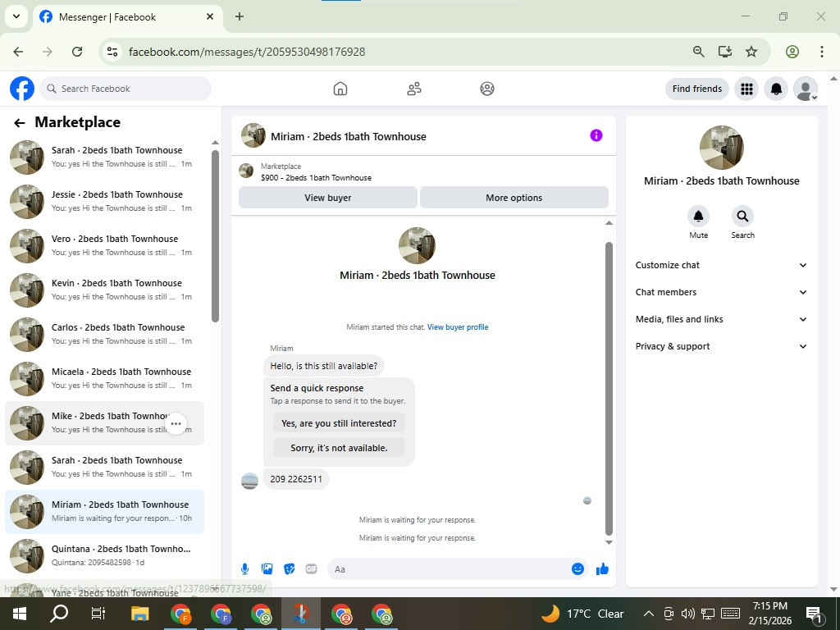Click the View buyer button
Image resolution: width=840 pixels, height=630 pixels.
click(x=328, y=198)
